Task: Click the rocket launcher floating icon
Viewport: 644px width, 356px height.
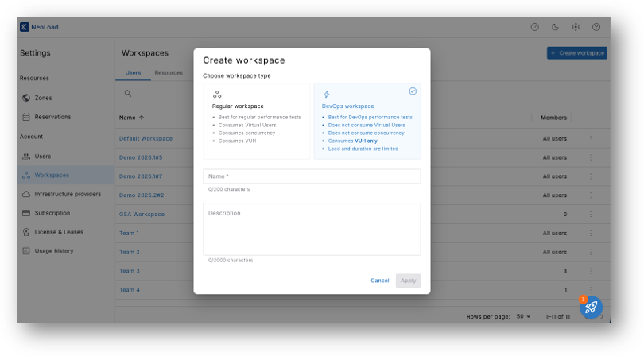Action: [x=591, y=307]
